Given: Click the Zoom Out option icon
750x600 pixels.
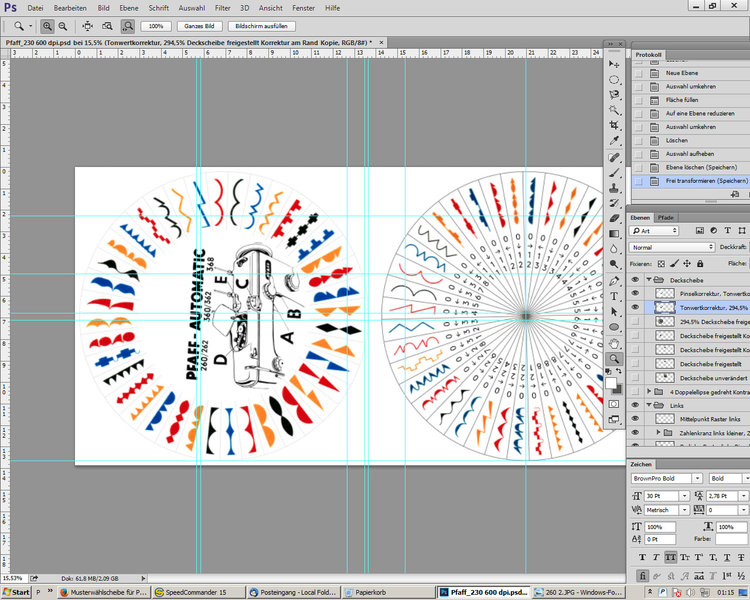Looking at the screenshot, I should click(63, 26).
